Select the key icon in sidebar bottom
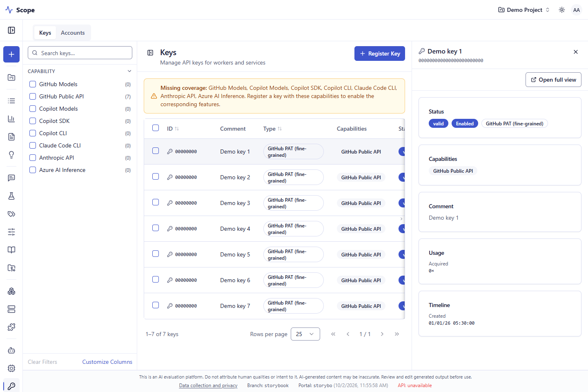Image resolution: width=588 pixels, height=392 pixels. [x=11, y=386]
